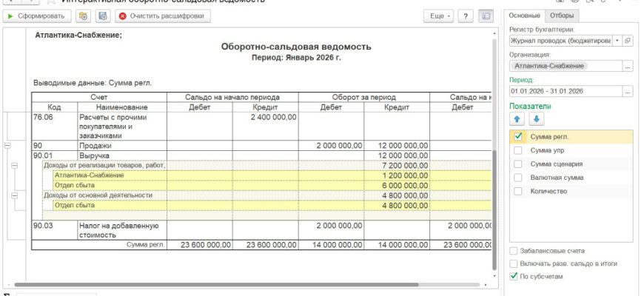Uncheck the Сумма регл. indicator
This screenshot has width=644, height=296.
[x=518, y=137]
